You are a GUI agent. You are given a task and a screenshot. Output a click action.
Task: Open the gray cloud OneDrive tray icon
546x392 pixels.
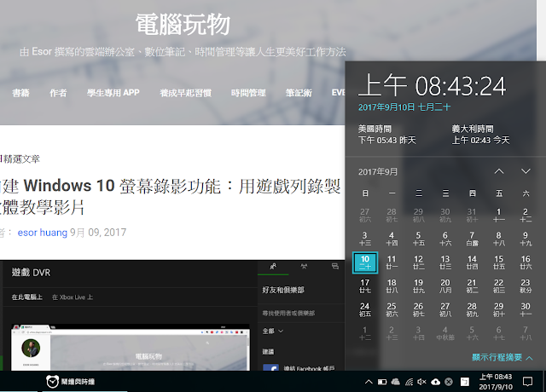(x=395, y=382)
